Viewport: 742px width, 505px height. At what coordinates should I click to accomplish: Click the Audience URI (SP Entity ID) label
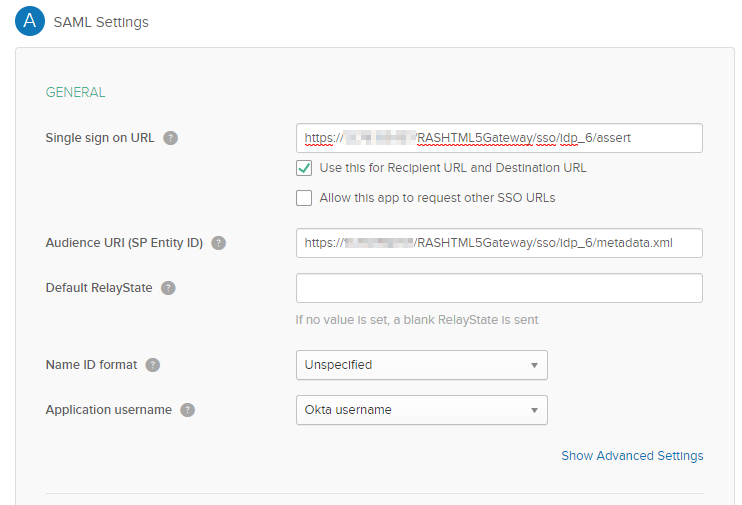click(x=124, y=243)
